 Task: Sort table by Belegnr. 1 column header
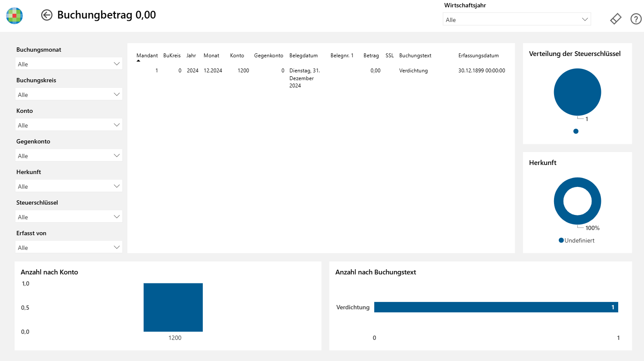point(342,56)
